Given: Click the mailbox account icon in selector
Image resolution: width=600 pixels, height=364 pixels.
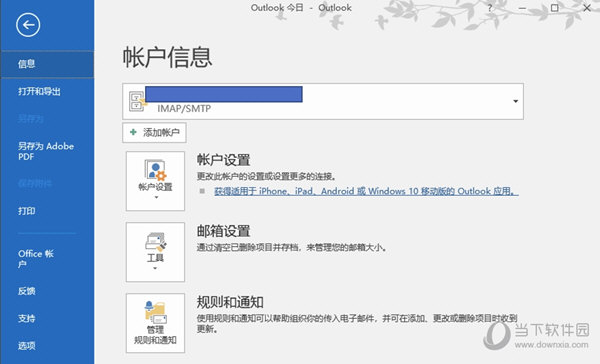Looking at the screenshot, I should click(137, 101).
